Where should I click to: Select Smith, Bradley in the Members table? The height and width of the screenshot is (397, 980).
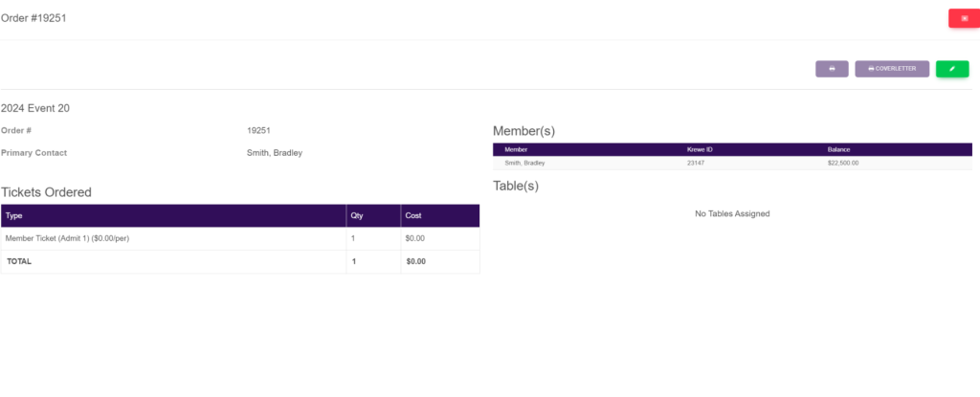point(526,164)
